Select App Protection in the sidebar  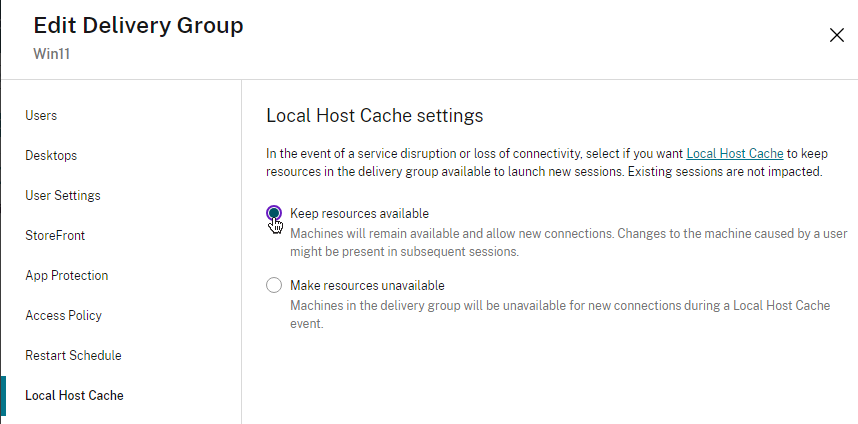click(x=66, y=275)
